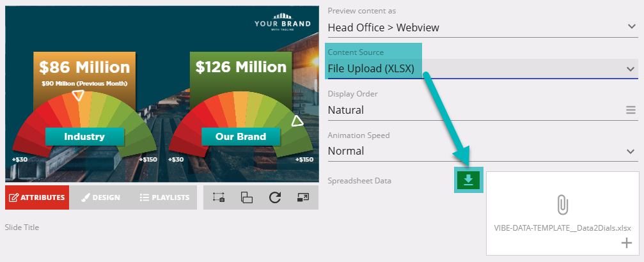Viewport: 644px width, 262px height.
Task: Click the Industry gauge dial pointer
Action: point(78,96)
